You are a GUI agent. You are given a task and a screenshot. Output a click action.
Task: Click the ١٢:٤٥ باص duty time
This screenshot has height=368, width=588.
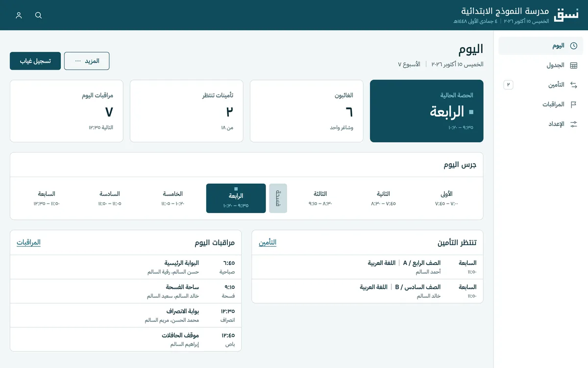coord(228,340)
